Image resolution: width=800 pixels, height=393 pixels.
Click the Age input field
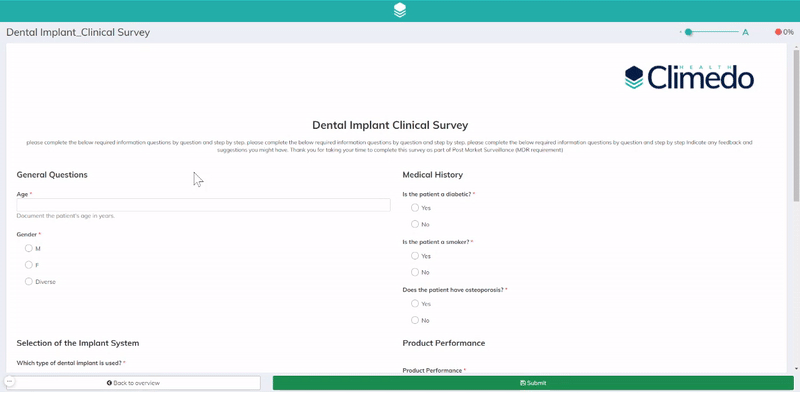[x=204, y=205]
